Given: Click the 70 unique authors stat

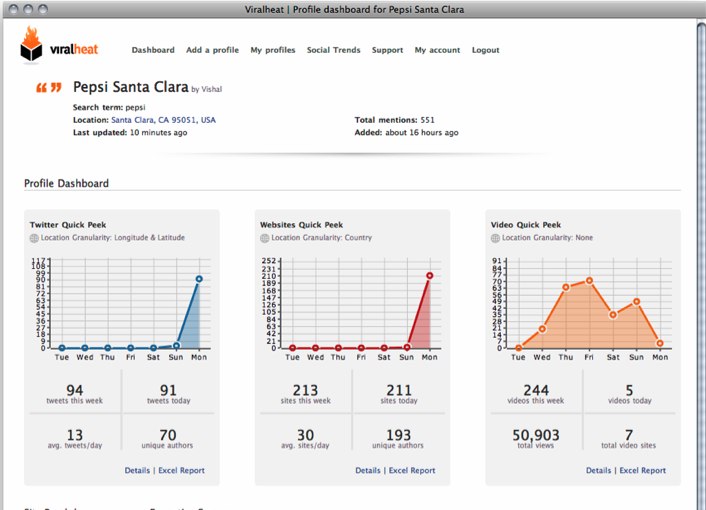Looking at the screenshot, I should [x=167, y=438].
